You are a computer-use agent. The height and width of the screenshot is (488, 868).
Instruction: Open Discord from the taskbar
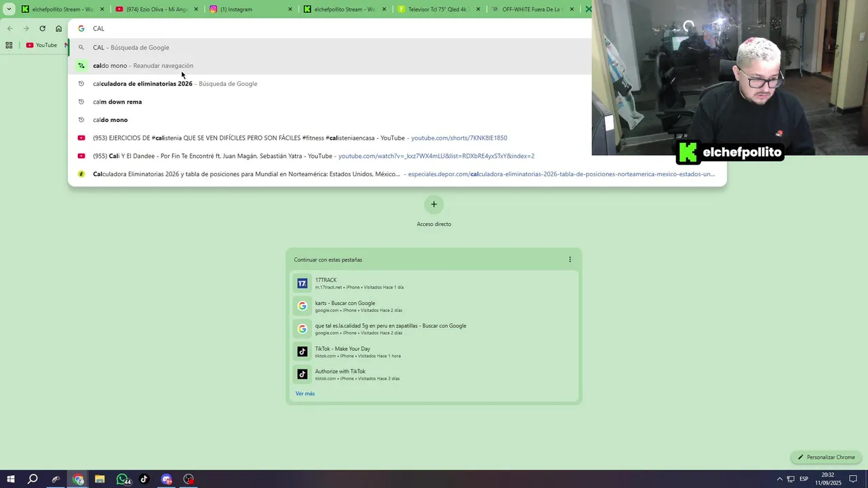(x=167, y=479)
